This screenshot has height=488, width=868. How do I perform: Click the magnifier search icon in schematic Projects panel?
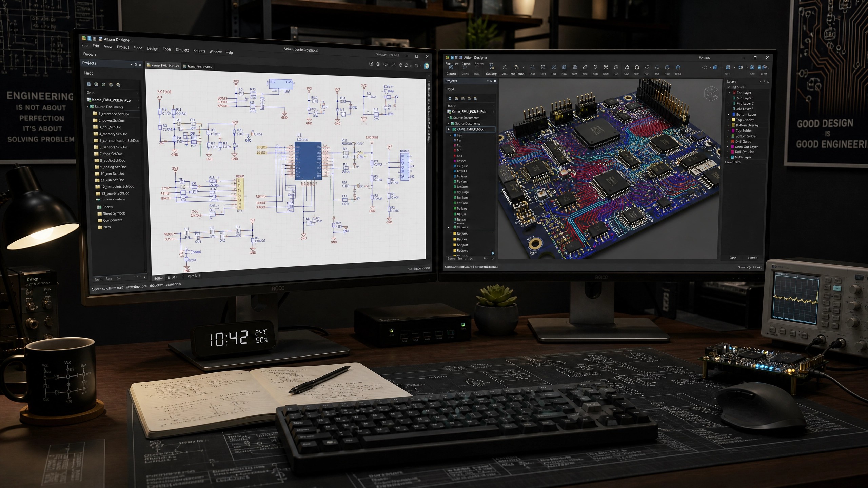[x=118, y=85]
